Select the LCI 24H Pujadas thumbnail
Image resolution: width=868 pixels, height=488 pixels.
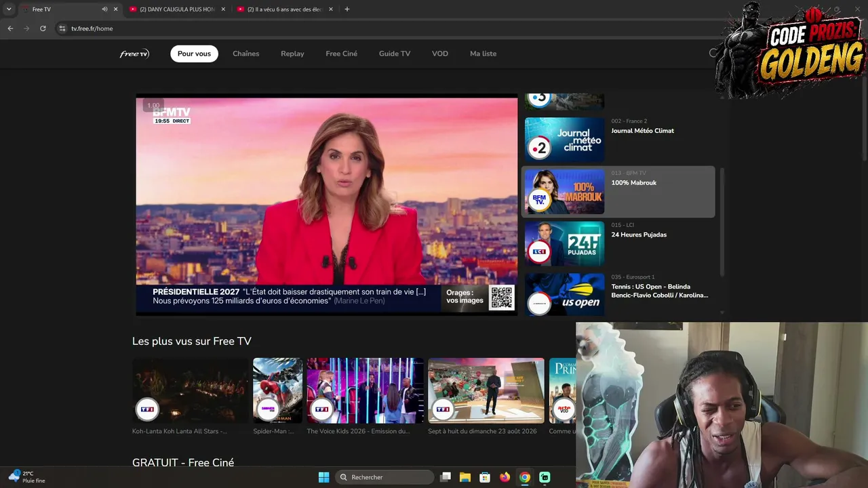564,243
